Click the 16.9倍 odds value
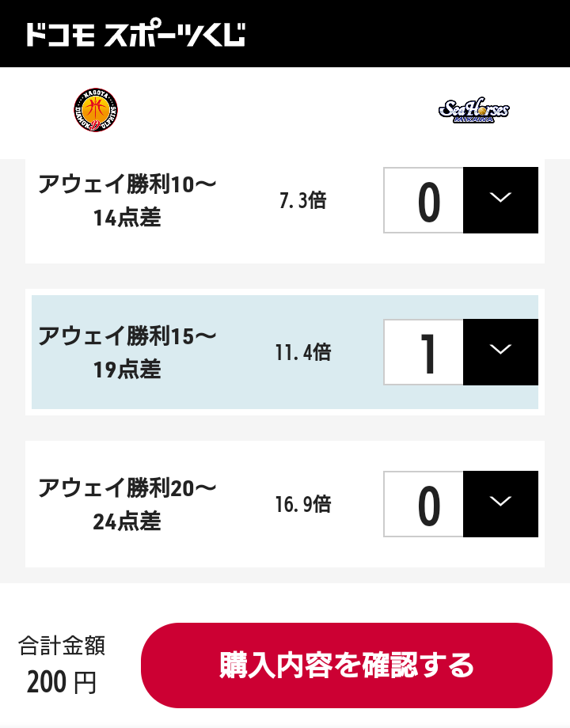 tap(302, 505)
